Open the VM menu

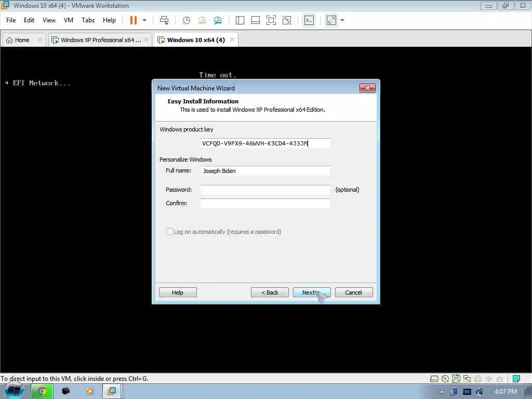[69, 20]
